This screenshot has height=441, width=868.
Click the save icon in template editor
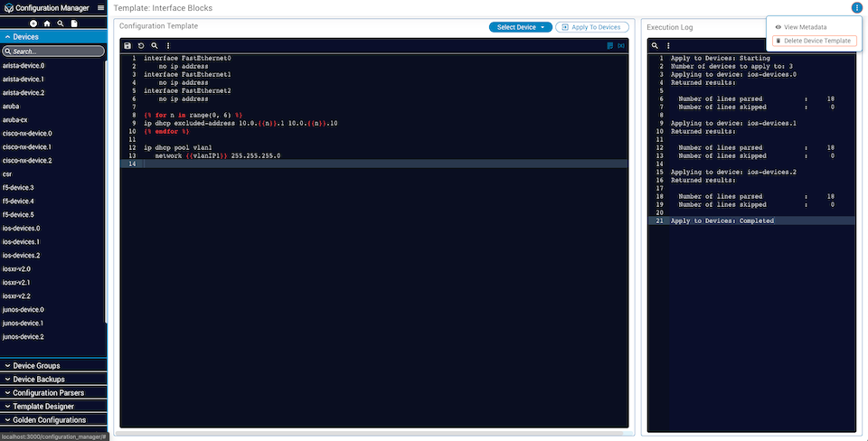(127, 45)
